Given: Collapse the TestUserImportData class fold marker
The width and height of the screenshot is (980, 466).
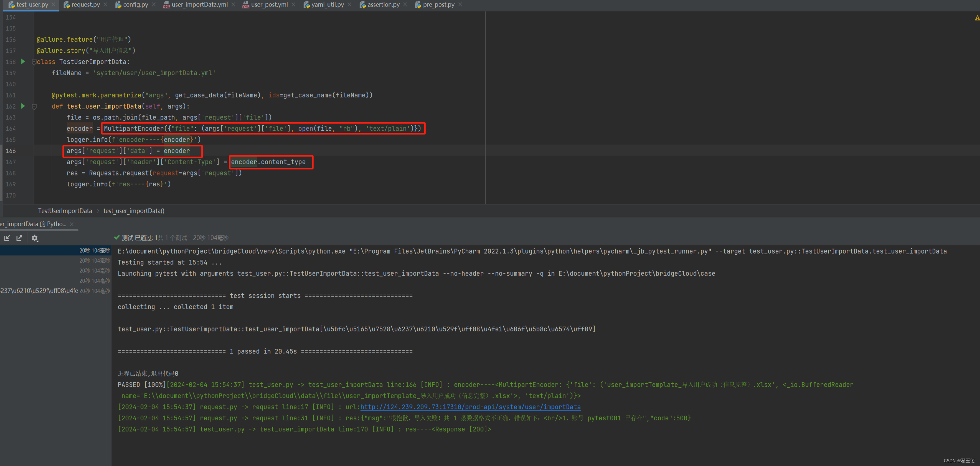Looking at the screenshot, I should pyautogui.click(x=34, y=62).
